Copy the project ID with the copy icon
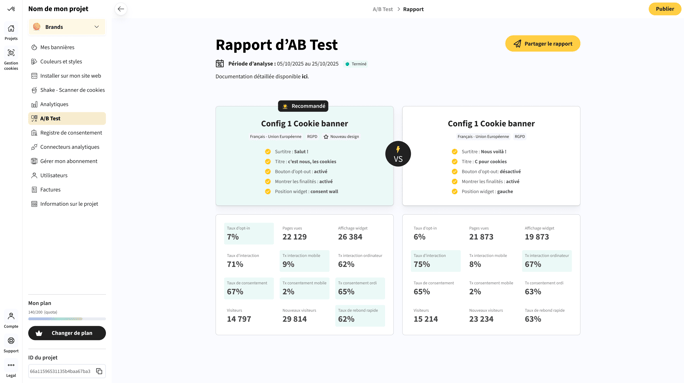684x383 pixels. point(99,371)
